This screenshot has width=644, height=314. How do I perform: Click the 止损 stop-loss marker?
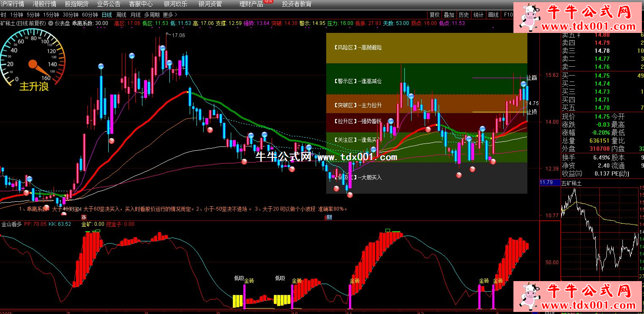click(x=532, y=112)
